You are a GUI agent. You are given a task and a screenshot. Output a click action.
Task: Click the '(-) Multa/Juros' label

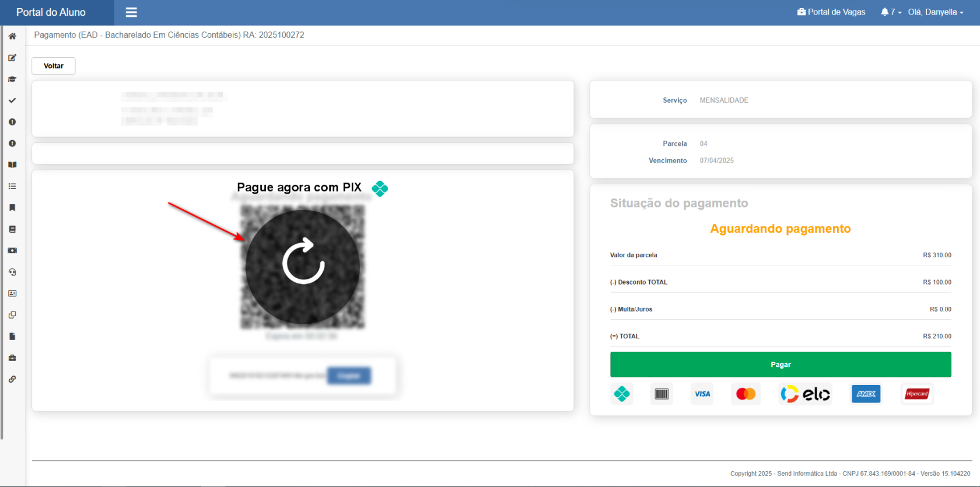[631, 310]
